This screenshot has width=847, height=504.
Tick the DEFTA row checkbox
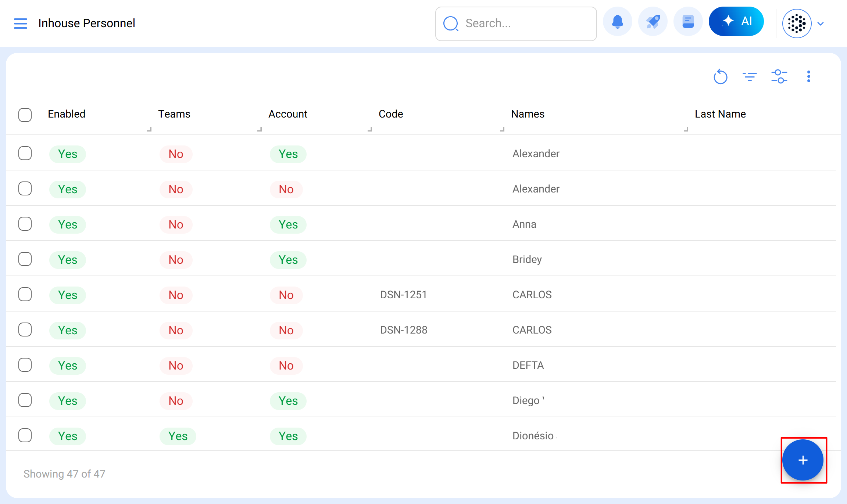click(x=25, y=365)
